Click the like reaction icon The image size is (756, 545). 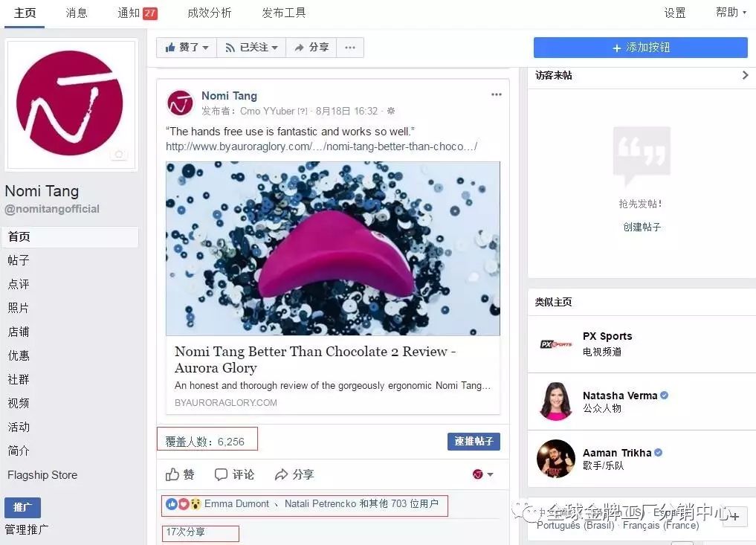point(171,504)
